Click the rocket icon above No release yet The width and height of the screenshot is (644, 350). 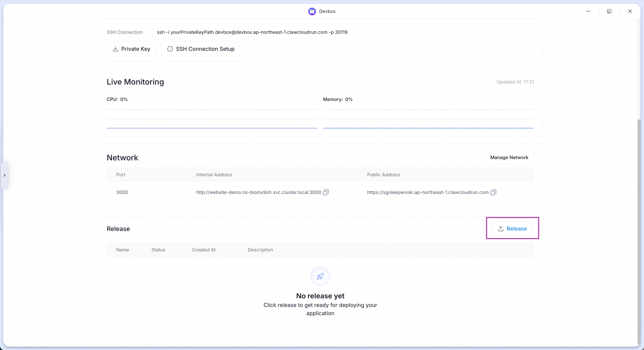(320, 276)
